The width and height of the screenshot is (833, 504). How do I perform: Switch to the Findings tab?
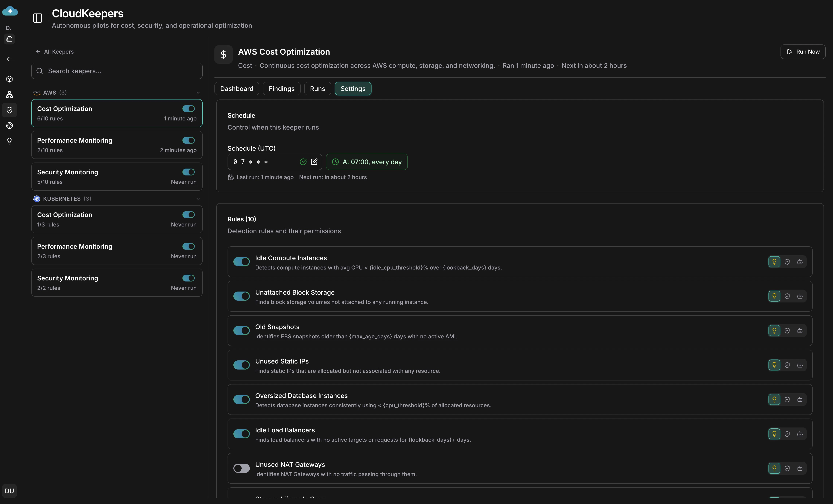coord(281,89)
